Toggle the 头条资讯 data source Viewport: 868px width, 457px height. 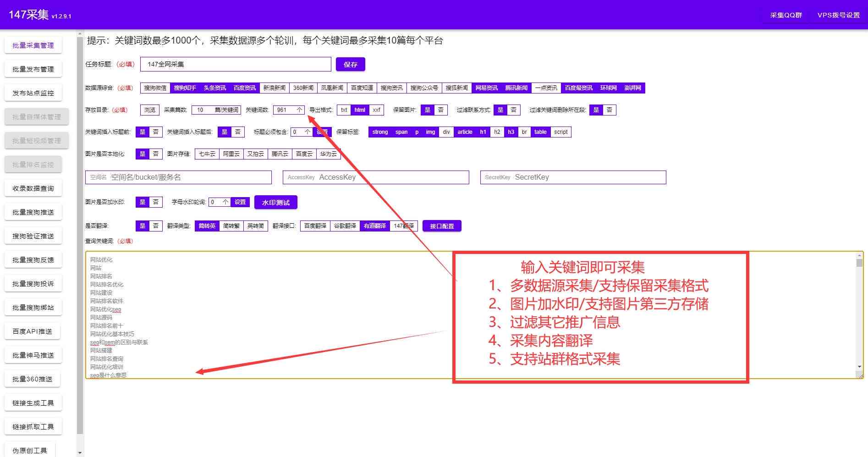[x=215, y=88]
